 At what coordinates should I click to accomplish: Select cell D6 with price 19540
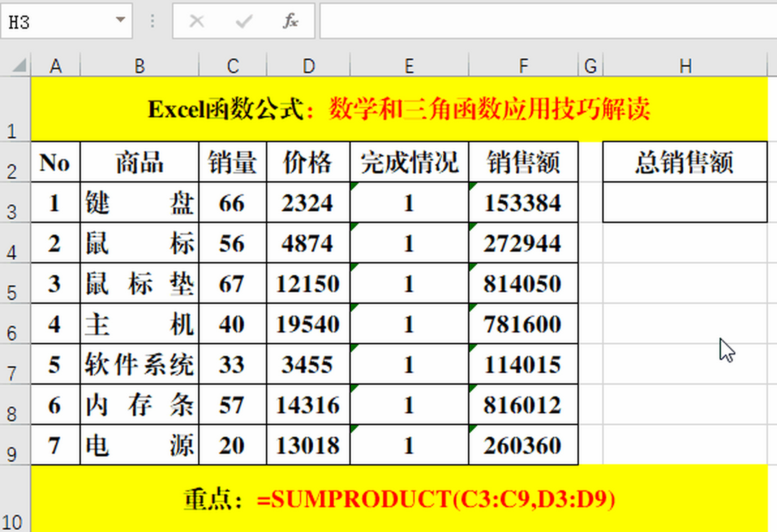coord(308,324)
